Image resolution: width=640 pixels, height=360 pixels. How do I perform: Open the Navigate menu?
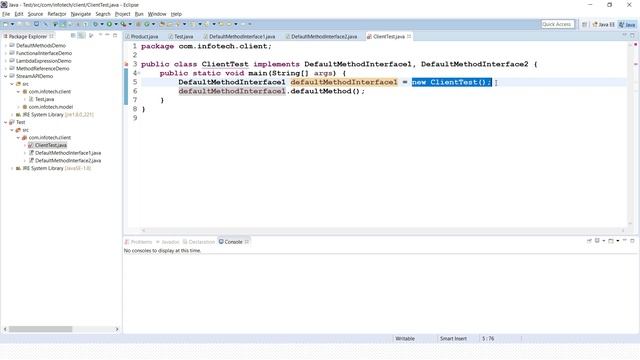tap(81, 14)
